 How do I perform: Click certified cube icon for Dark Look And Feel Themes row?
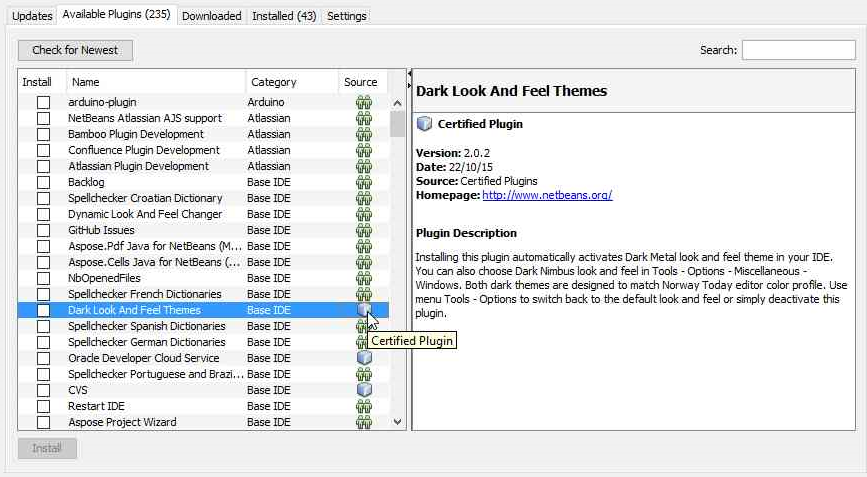(x=363, y=310)
